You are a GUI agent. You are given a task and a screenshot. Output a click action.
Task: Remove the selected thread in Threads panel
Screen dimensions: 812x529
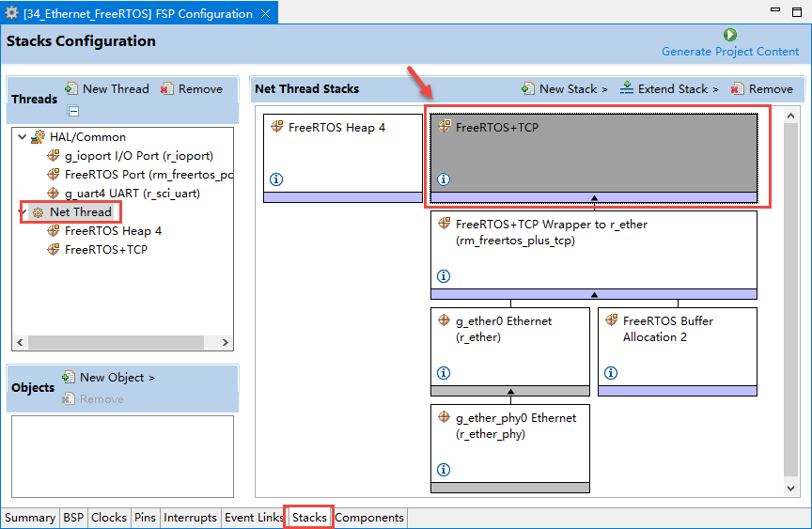coord(192,89)
